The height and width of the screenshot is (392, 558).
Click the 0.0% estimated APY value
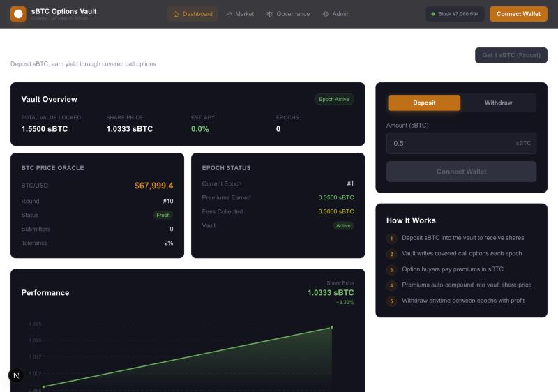pos(199,129)
